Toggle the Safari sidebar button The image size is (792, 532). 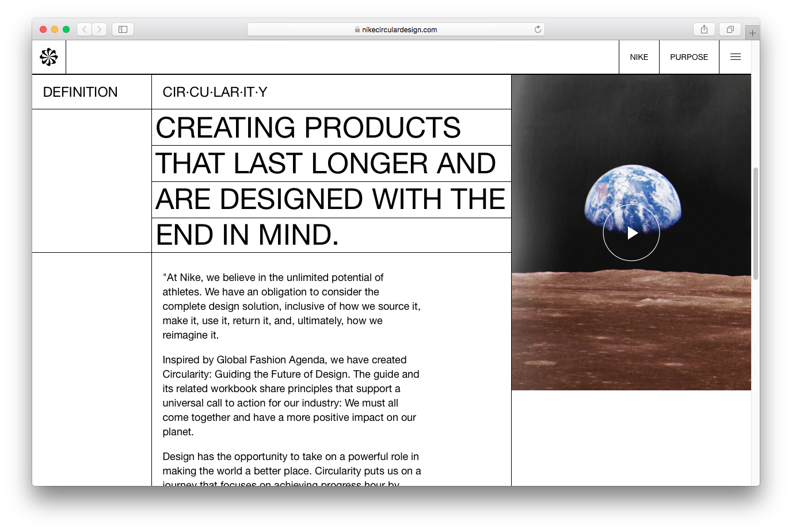[123, 29]
